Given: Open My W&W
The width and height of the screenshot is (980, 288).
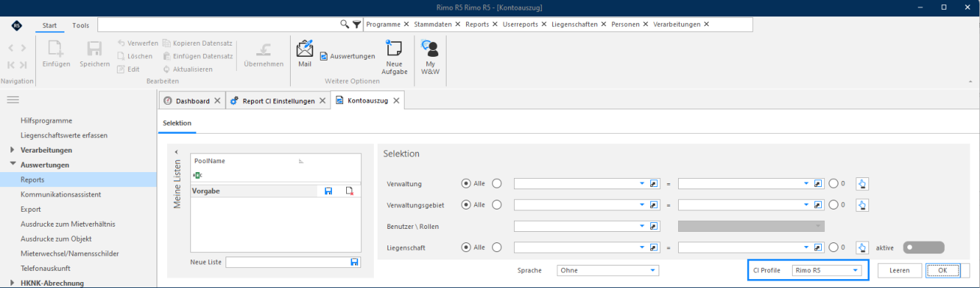Looking at the screenshot, I should pos(430,57).
